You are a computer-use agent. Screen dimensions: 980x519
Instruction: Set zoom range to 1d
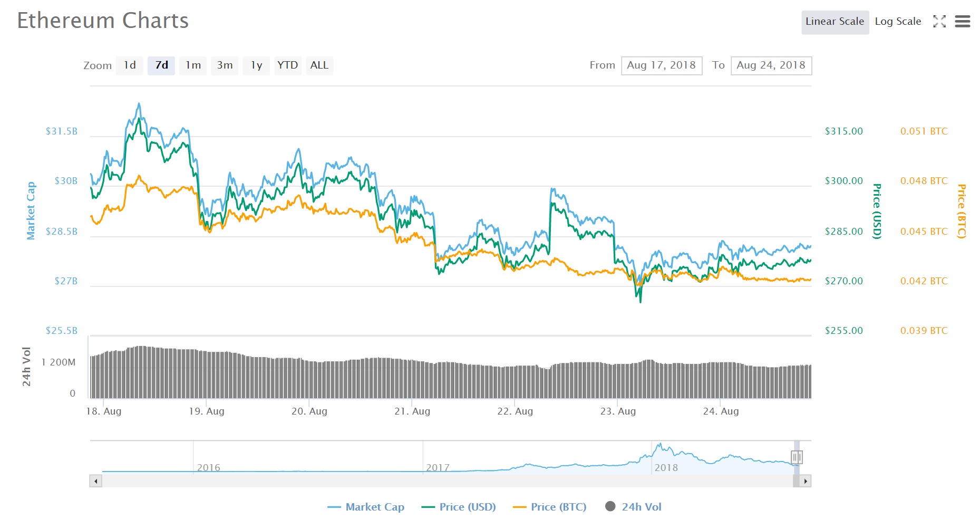[x=130, y=65]
